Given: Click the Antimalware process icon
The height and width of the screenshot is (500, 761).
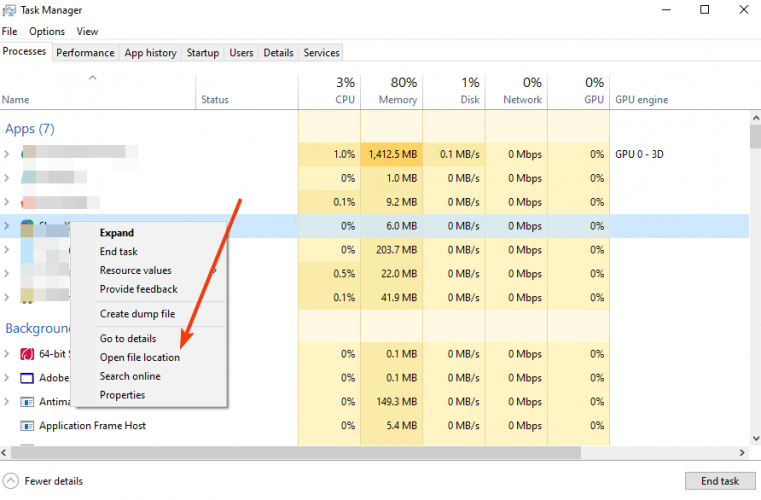Looking at the screenshot, I should click(27, 401).
